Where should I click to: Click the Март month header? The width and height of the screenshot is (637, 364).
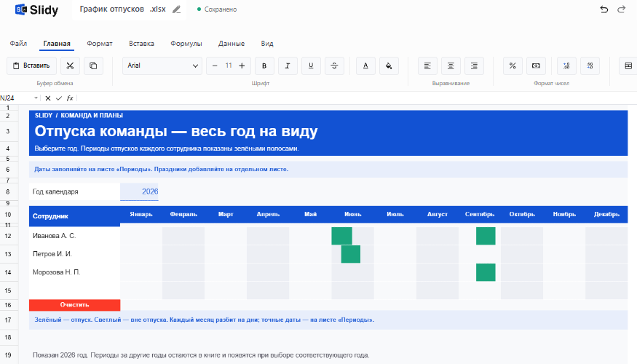point(226,214)
